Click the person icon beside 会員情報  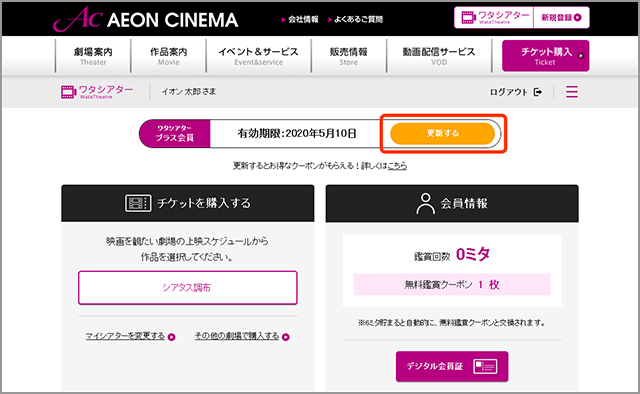click(425, 203)
